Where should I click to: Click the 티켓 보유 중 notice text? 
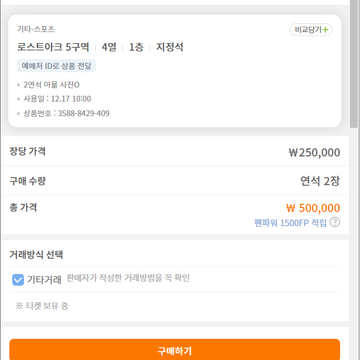(42, 306)
